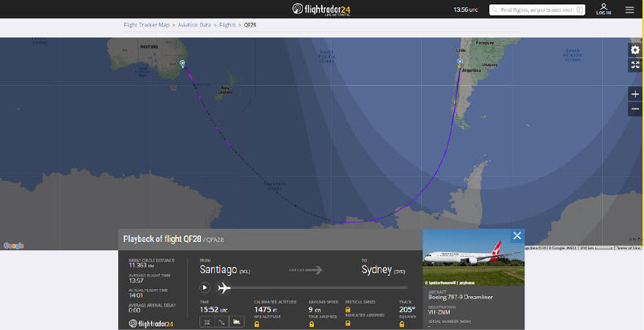Click the Santiago airport map pin
This screenshot has width=644, height=330.
click(460, 62)
